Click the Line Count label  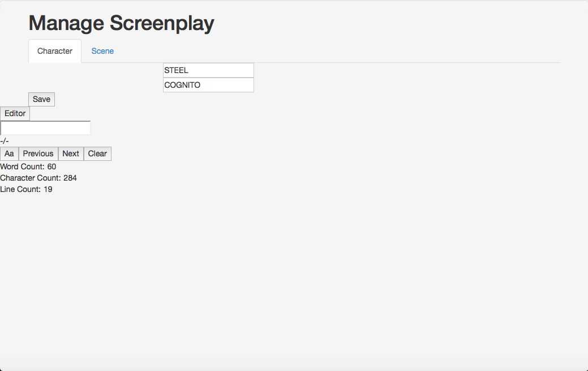20,189
